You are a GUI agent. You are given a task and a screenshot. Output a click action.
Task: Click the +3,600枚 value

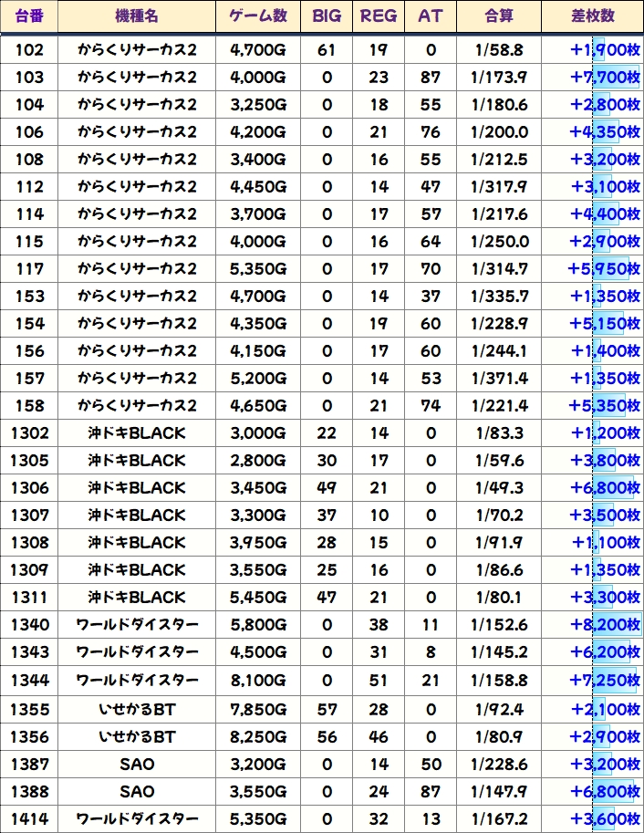[605, 819]
